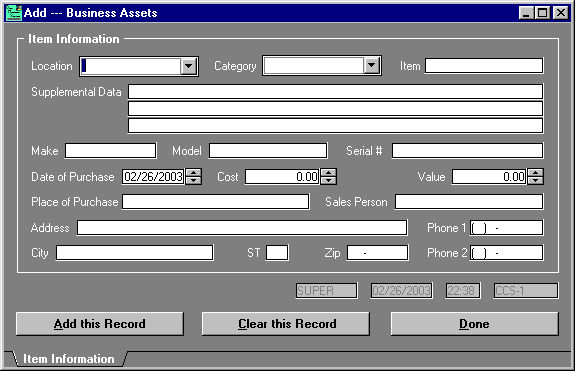575x371 pixels.
Task: Click the Phone 2 input field
Action: (x=506, y=253)
